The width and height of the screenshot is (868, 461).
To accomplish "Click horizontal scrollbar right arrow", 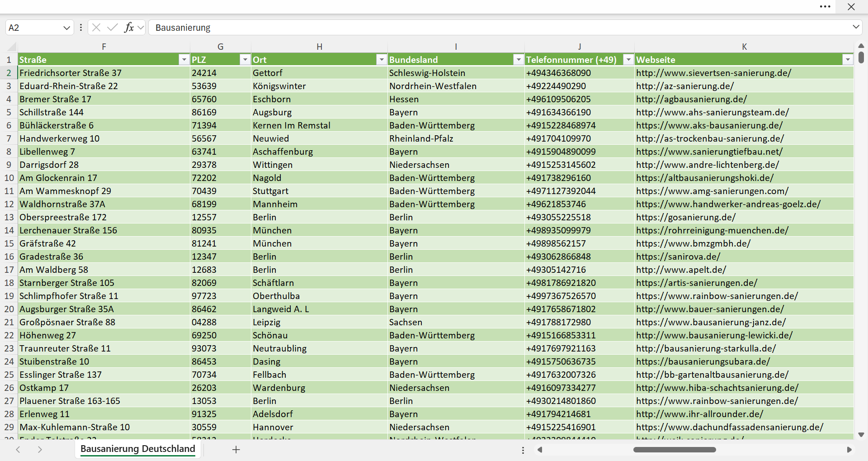I will pyautogui.click(x=849, y=450).
